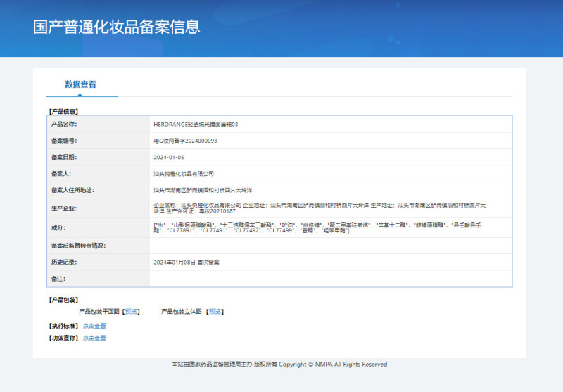Click history entry 2024年01月08日 首次备案
The height and width of the screenshot is (392, 563).
(186, 263)
